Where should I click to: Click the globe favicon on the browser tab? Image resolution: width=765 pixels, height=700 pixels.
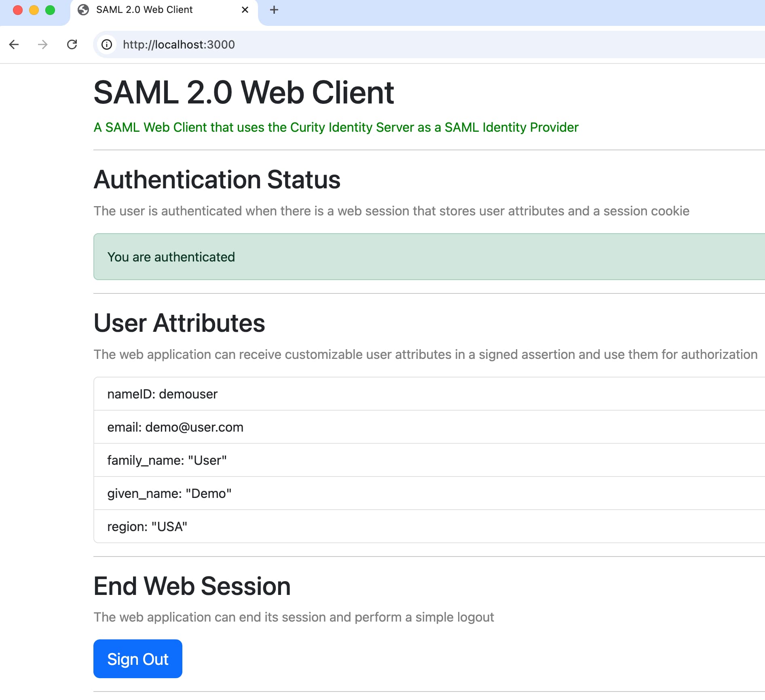83,10
